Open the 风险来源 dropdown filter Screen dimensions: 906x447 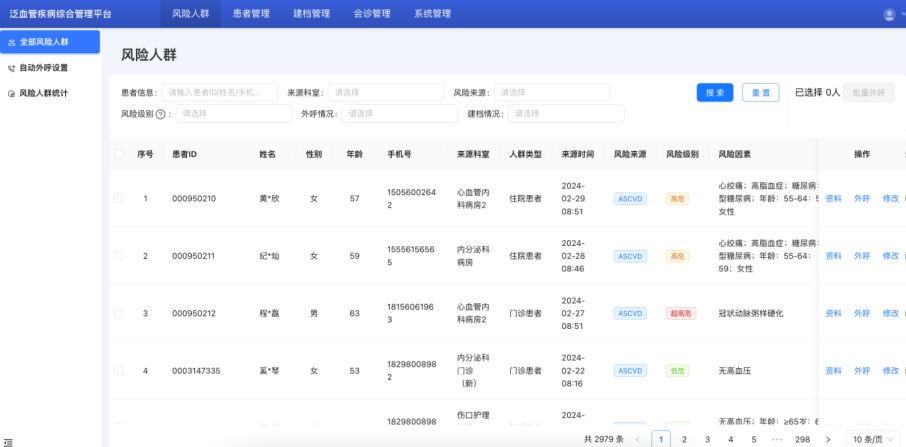552,92
